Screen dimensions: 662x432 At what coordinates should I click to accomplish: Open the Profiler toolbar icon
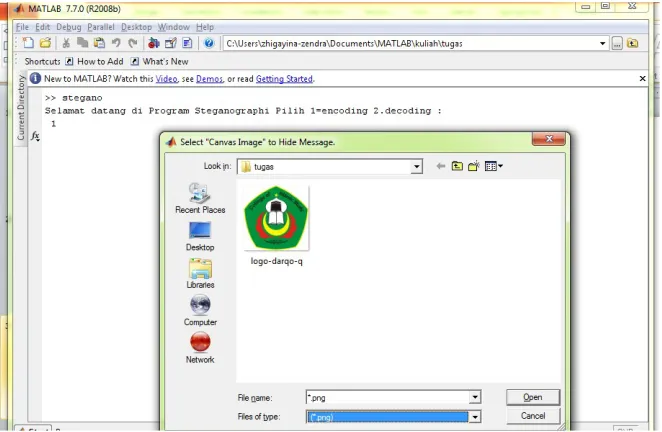[x=187, y=43]
